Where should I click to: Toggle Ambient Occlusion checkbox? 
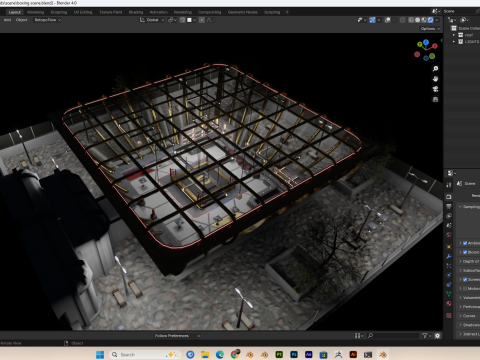(465, 243)
